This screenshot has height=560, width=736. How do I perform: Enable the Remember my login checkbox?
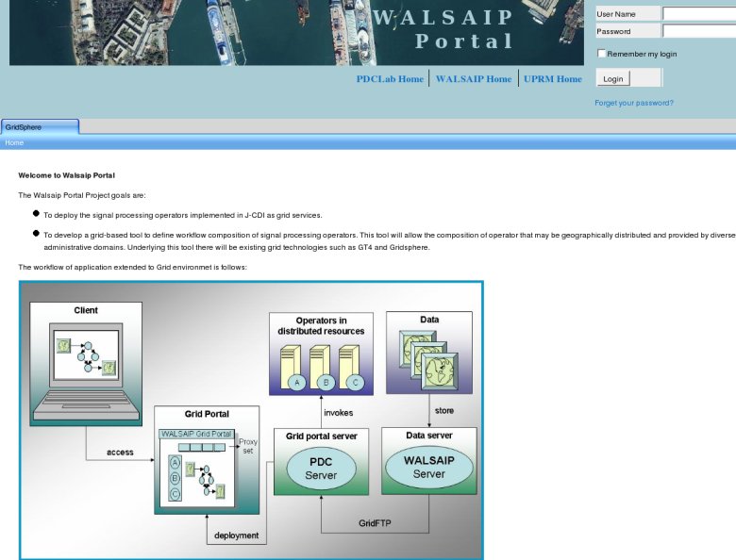tap(602, 54)
